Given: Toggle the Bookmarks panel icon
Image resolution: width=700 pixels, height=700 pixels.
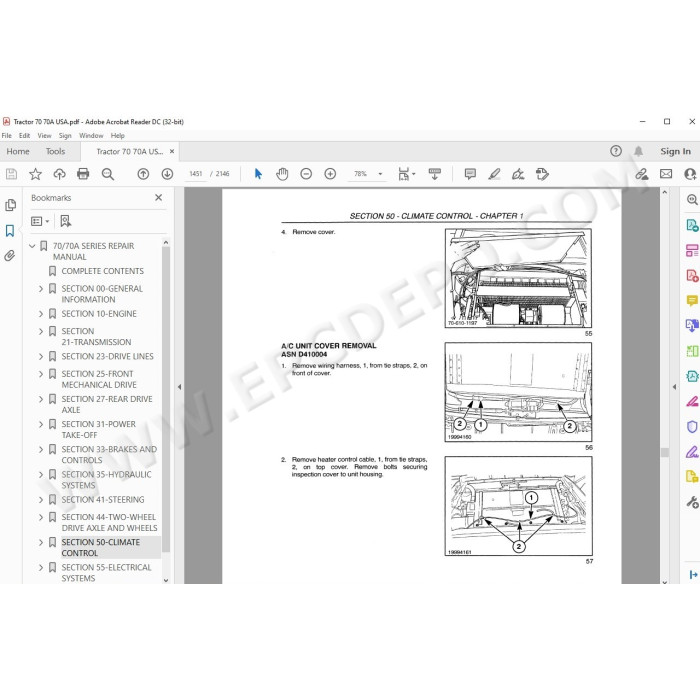Looking at the screenshot, I should (10, 230).
